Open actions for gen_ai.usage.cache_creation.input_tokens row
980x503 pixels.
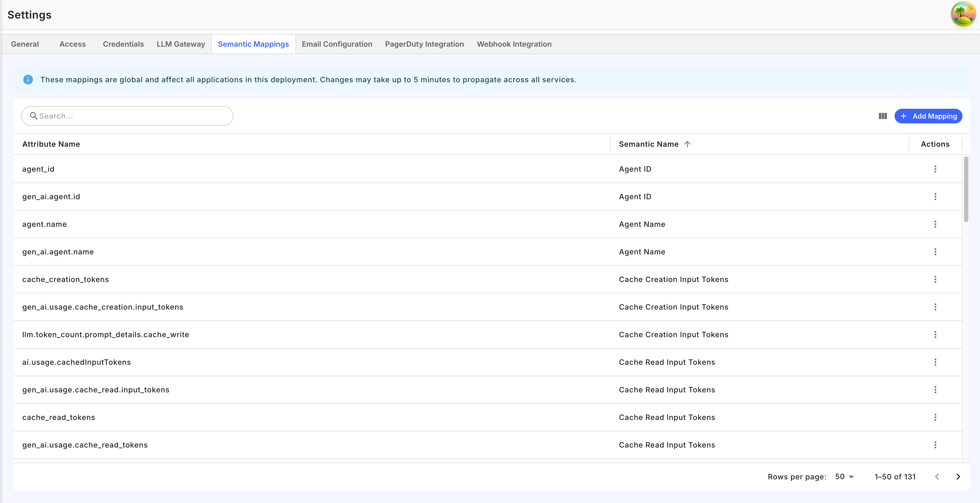click(935, 307)
